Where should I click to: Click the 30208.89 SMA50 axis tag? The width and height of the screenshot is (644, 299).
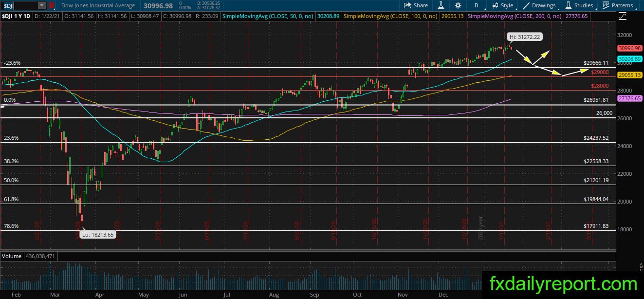click(x=629, y=58)
